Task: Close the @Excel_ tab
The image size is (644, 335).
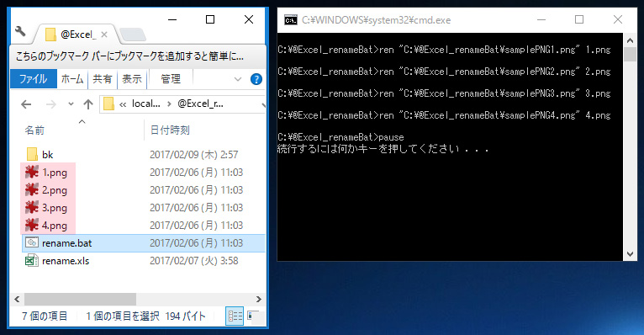Action: (x=104, y=35)
